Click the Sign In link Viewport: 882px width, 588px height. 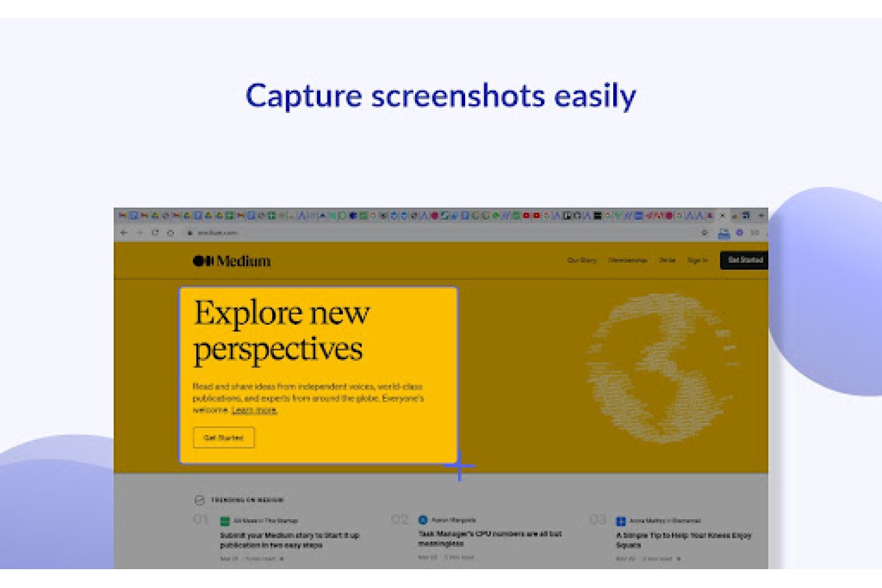click(697, 260)
